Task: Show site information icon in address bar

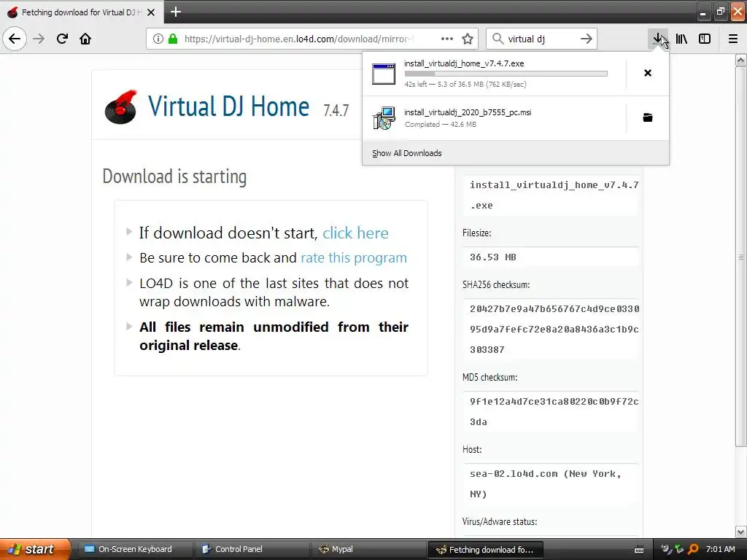Action: click(158, 39)
